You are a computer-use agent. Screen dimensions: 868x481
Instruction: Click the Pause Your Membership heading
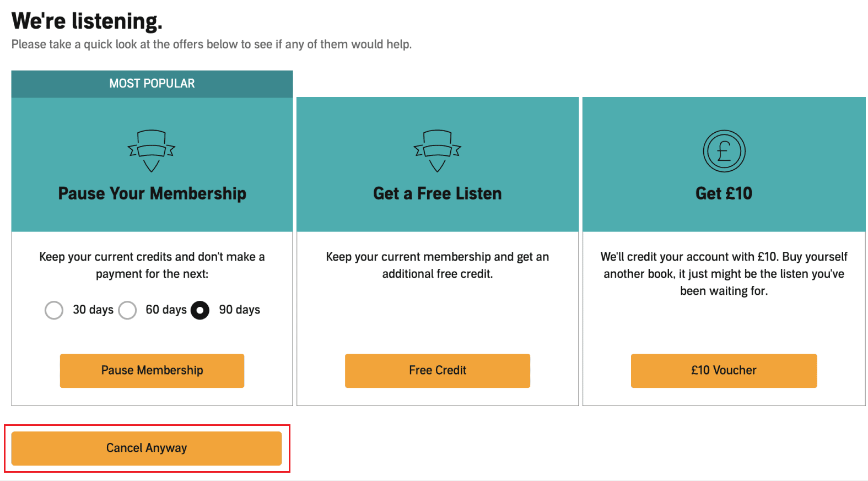(x=152, y=194)
